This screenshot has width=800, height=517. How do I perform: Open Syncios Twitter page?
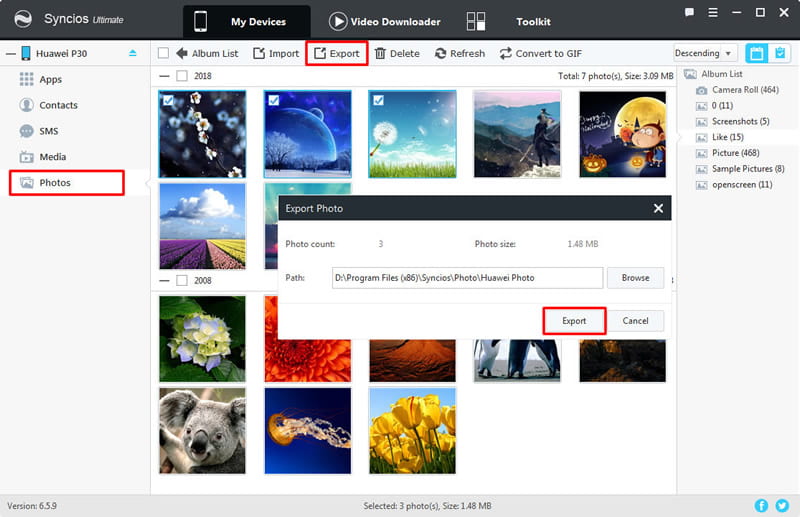coord(782,505)
